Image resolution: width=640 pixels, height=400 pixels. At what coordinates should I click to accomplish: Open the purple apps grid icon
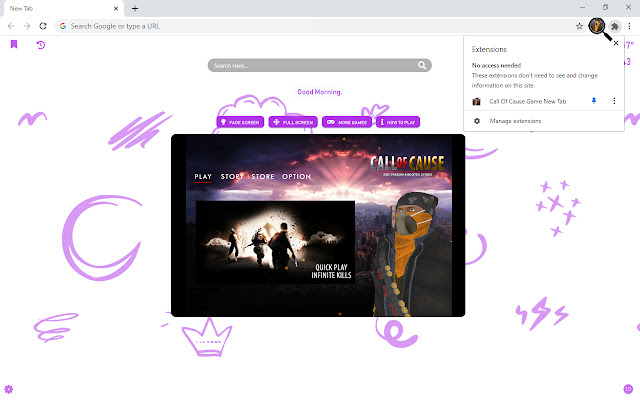coord(629,389)
